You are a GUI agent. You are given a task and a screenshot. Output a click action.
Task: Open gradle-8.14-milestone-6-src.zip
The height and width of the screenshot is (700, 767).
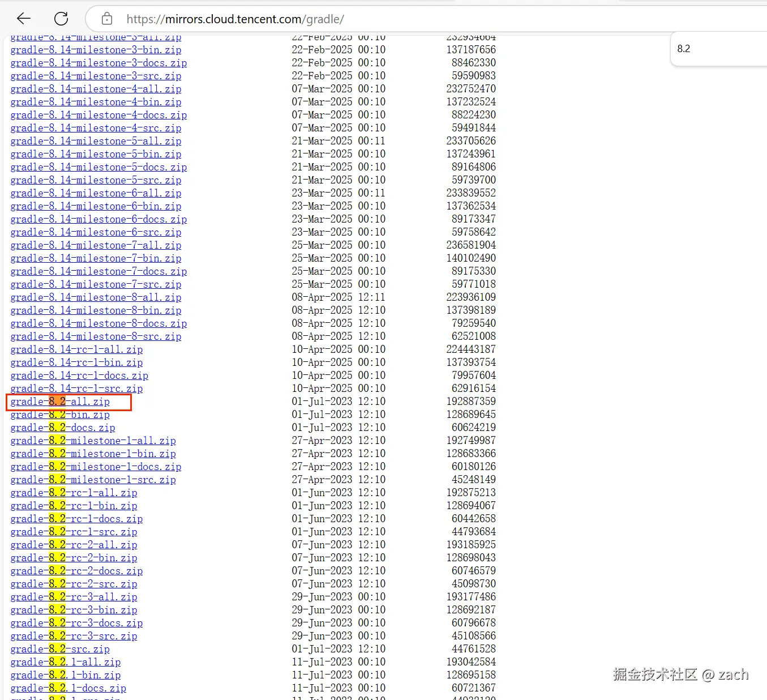coord(96,232)
